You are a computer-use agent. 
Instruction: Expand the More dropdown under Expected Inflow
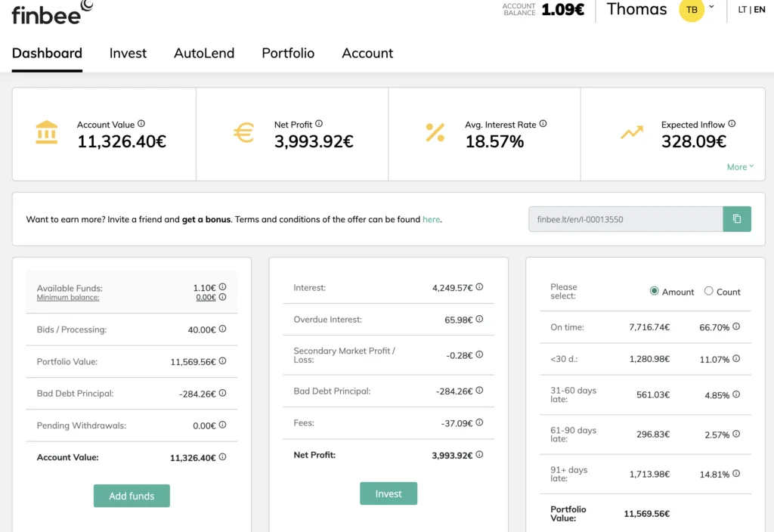pos(740,167)
